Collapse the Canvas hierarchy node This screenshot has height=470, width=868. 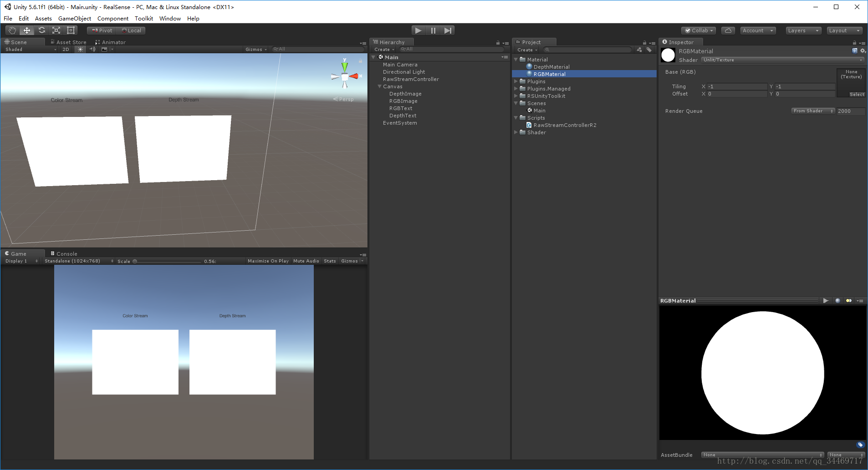point(379,86)
